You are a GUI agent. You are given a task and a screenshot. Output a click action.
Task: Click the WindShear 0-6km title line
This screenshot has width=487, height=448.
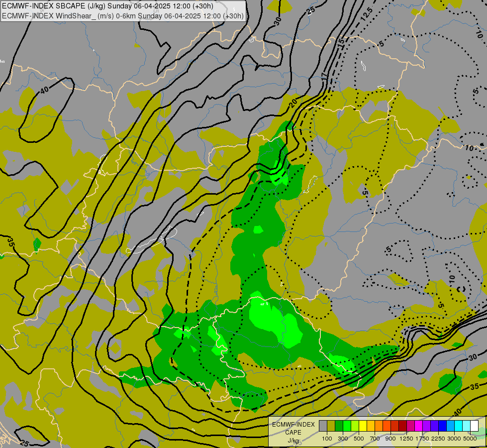pos(123,16)
